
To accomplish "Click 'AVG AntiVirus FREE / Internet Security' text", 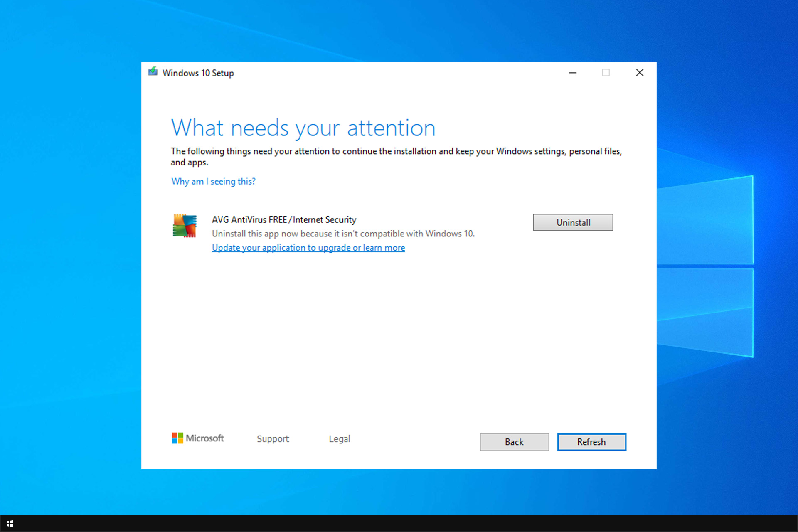I will click(x=284, y=219).
